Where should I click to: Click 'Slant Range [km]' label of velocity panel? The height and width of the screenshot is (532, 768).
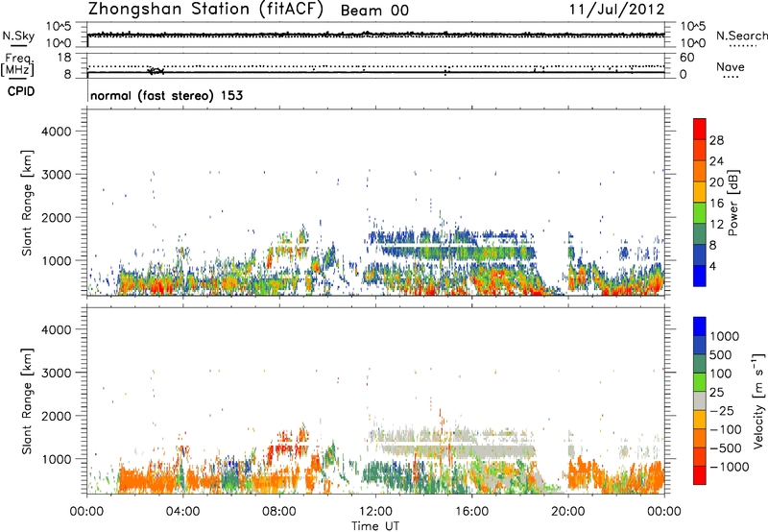[27, 401]
